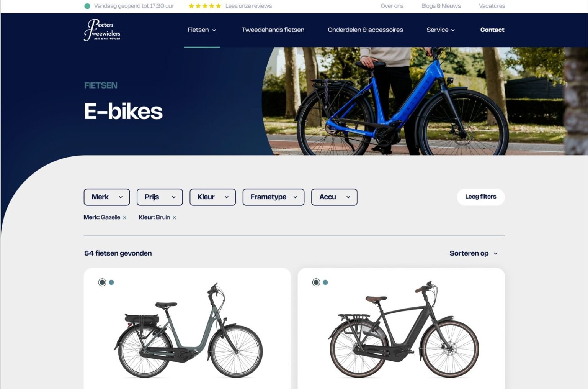Open the Contact page link

[492, 30]
